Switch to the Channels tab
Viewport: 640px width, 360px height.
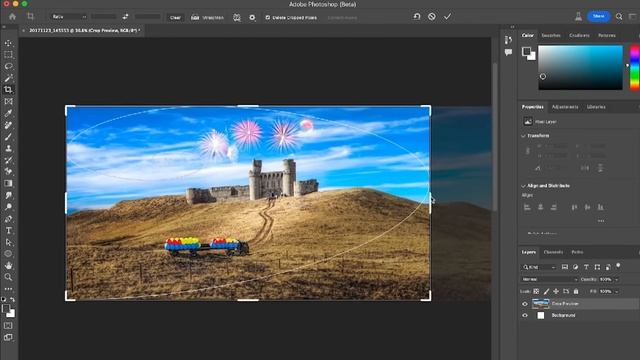click(x=553, y=252)
